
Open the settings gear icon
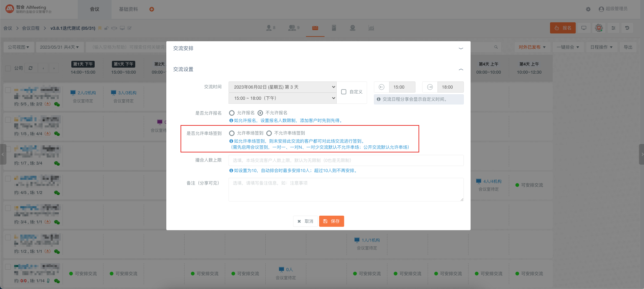coord(588,9)
